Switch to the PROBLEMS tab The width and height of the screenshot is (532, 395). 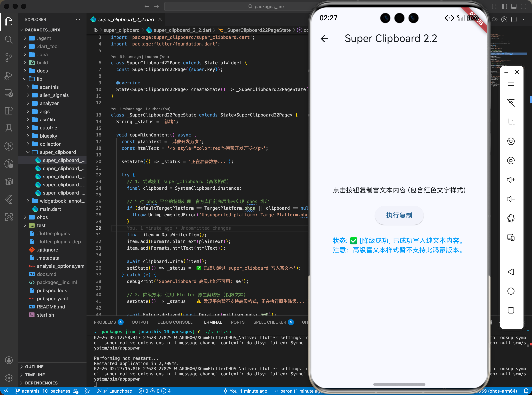(105, 322)
